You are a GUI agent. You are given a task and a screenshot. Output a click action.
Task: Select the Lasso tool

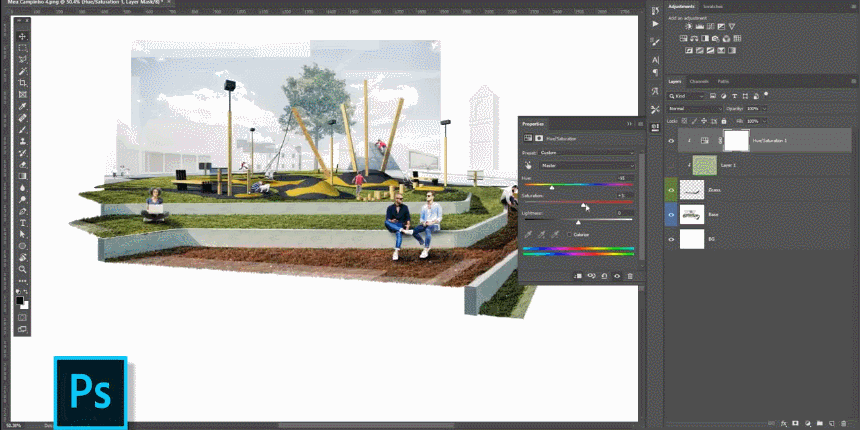click(x=22, y=59)
